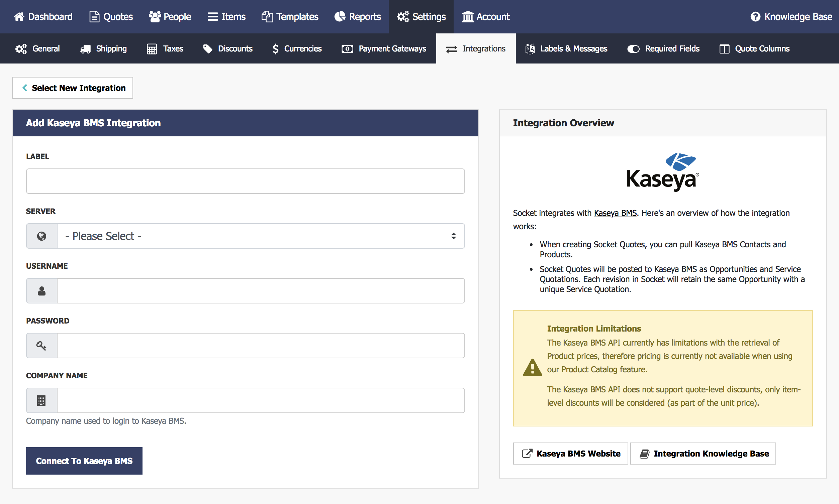Open the Server Please Select dropdown
This screenshot has width=839, height=504.
click(x=261, y=236)
